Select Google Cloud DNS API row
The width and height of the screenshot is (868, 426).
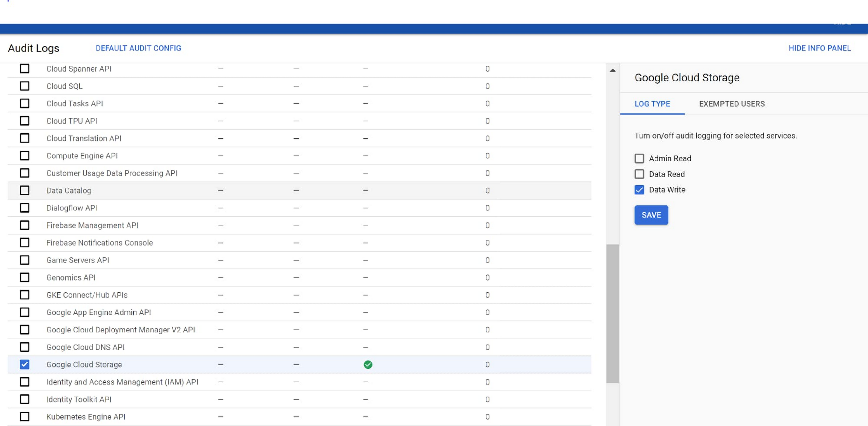[x=25, y=347]
